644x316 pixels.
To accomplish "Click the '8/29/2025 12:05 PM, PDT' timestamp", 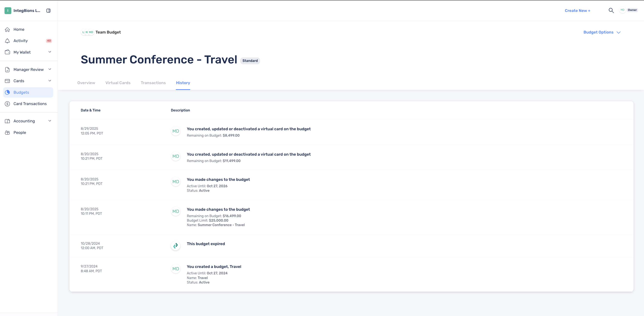I will pyautogui.click(x=92, y=131).
